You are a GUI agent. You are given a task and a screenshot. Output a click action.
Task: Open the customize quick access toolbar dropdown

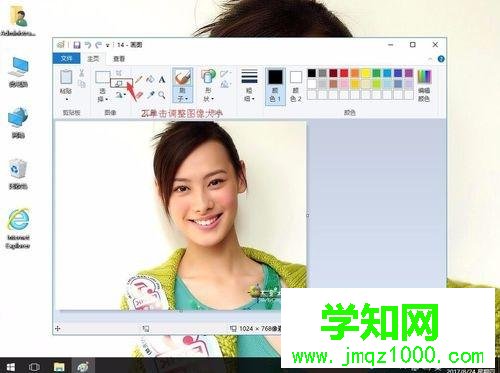coord(107,45)
